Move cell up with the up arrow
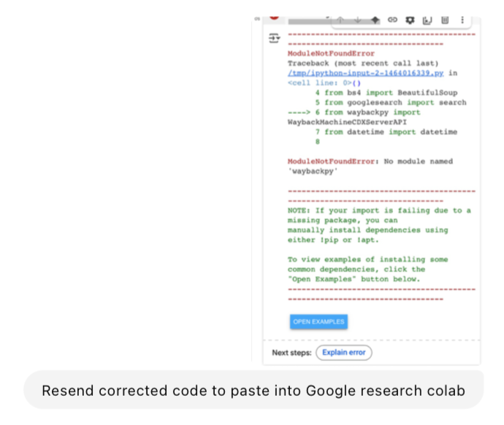The width and height of the screenshot is (504, 425). tap(340, 20)
